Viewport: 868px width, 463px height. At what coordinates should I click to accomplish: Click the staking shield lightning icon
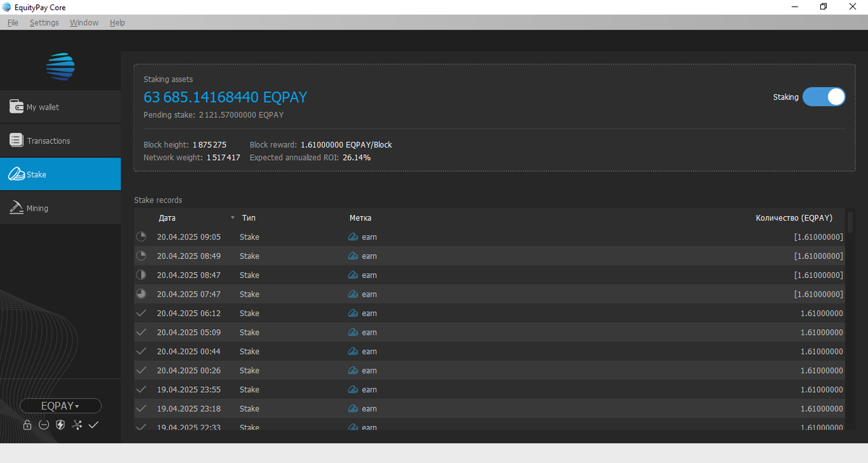point(60,425)
